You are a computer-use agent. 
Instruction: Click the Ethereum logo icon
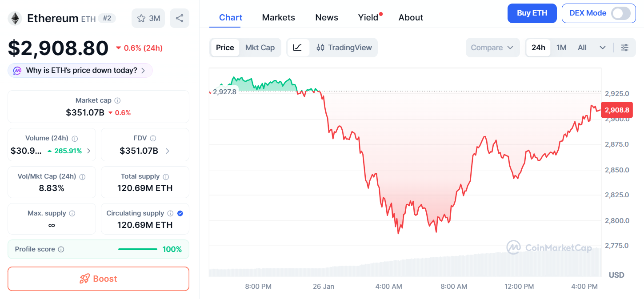tap(16, 18)
